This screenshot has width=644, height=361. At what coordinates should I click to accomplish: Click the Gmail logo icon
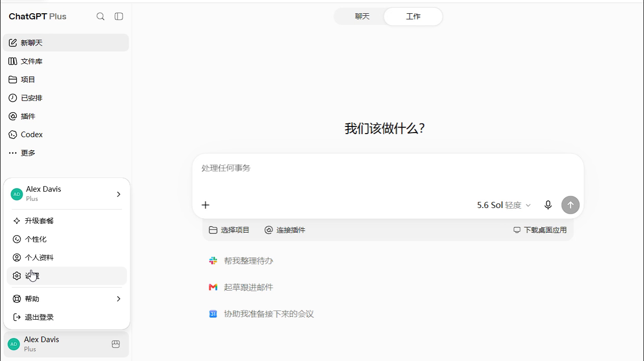[x=213, y=287]
